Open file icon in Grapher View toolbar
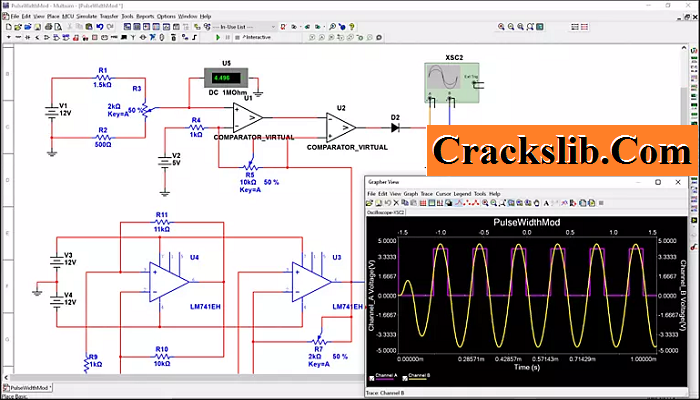 [x=369, y=203]
